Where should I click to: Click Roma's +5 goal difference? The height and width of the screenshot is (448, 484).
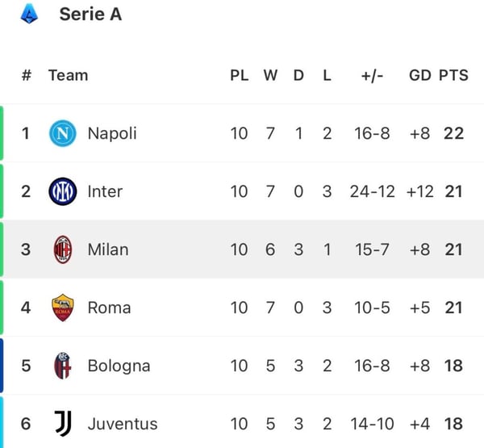[419, 308]
